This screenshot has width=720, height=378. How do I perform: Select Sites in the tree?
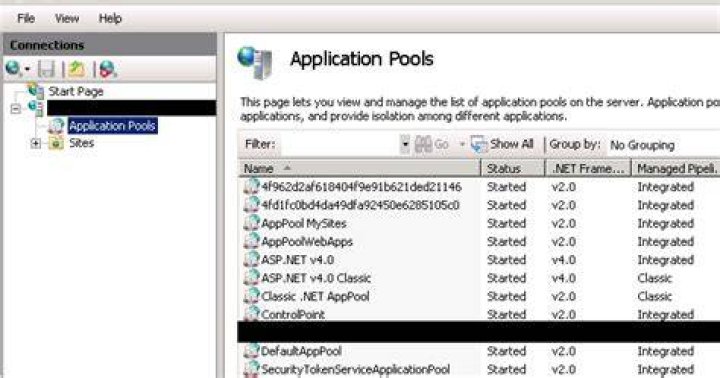[x=82, y=143]
